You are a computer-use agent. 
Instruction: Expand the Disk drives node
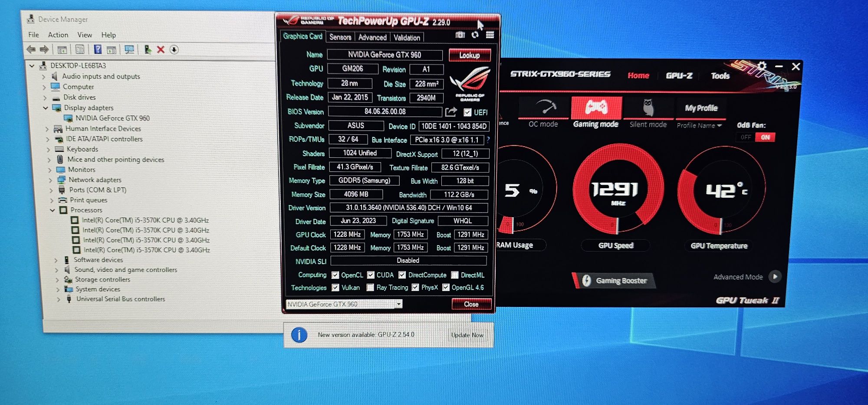[x=45, y=98]
